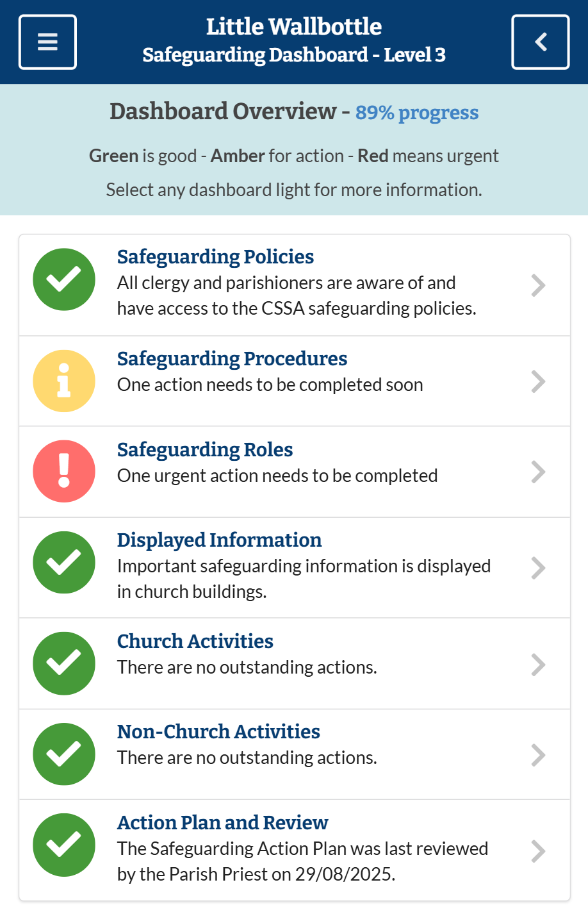
Task: Open the hamburger menu
Action: pyautogui.click(x=47, y=42)
